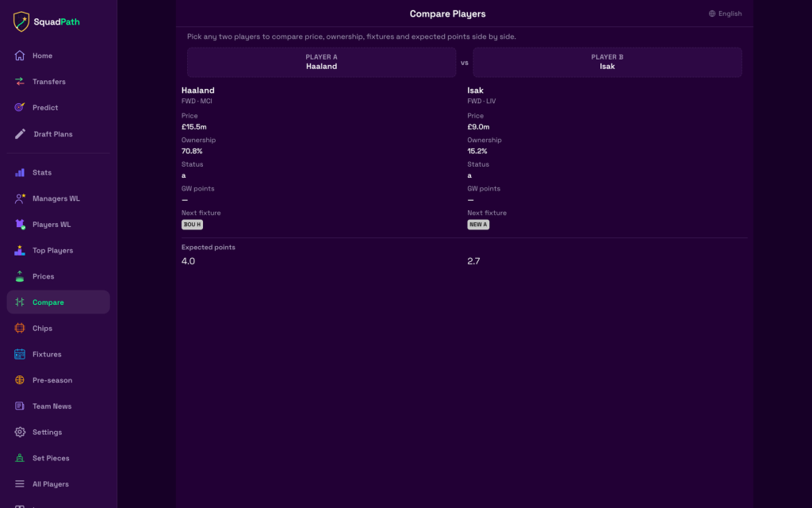Open the Chips page label
This screenshot has height=508, width=812.
[43, 328]
